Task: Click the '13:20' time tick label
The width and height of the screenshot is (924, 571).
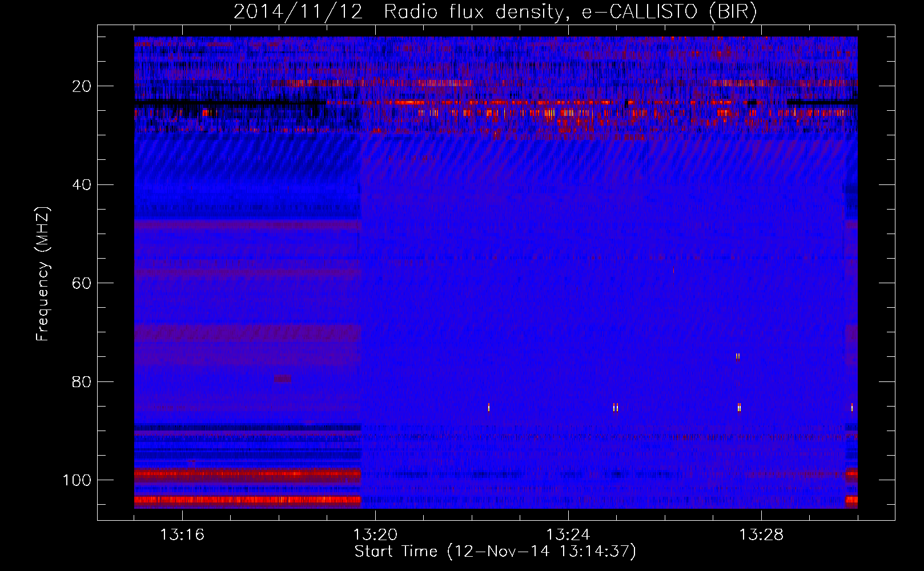Action: 375,535
